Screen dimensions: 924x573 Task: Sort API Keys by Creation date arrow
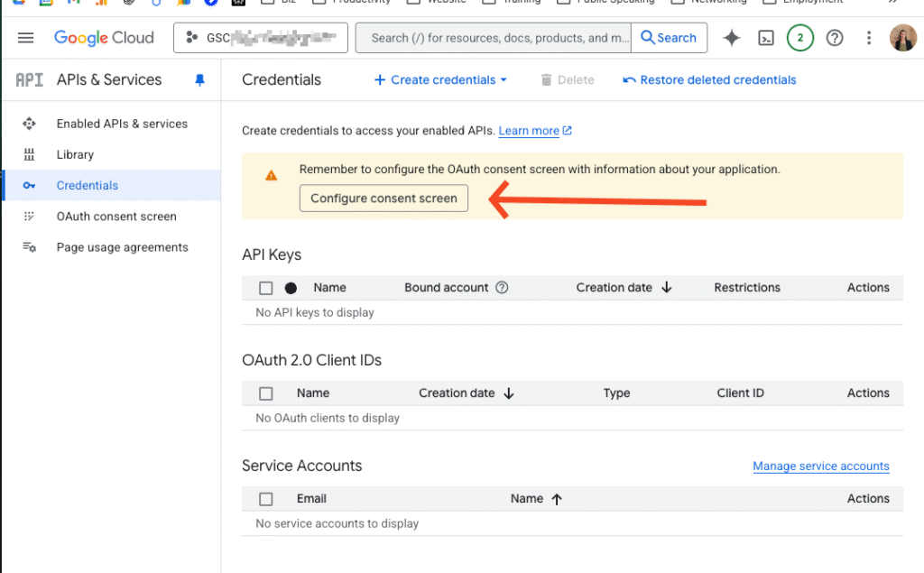pos(667,287)
